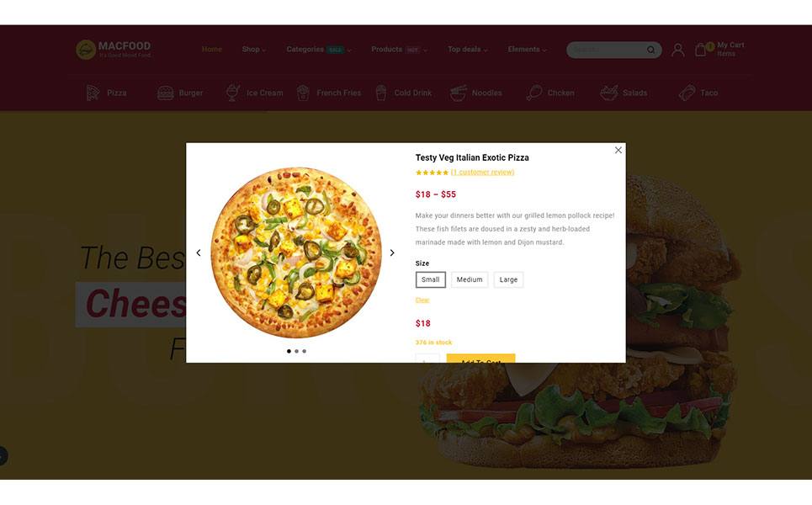Select the Small size option
The image size is (812, 505).
430,279
